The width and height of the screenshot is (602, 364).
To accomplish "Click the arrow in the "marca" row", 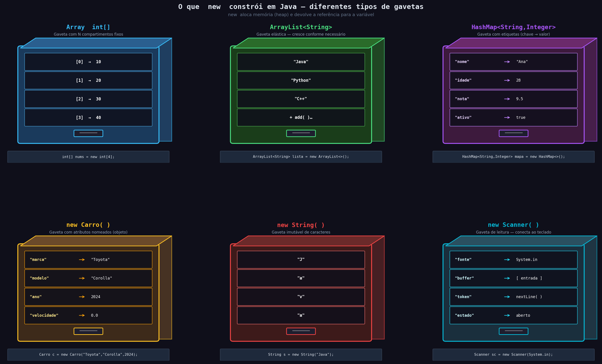I will tap(82, 260).
